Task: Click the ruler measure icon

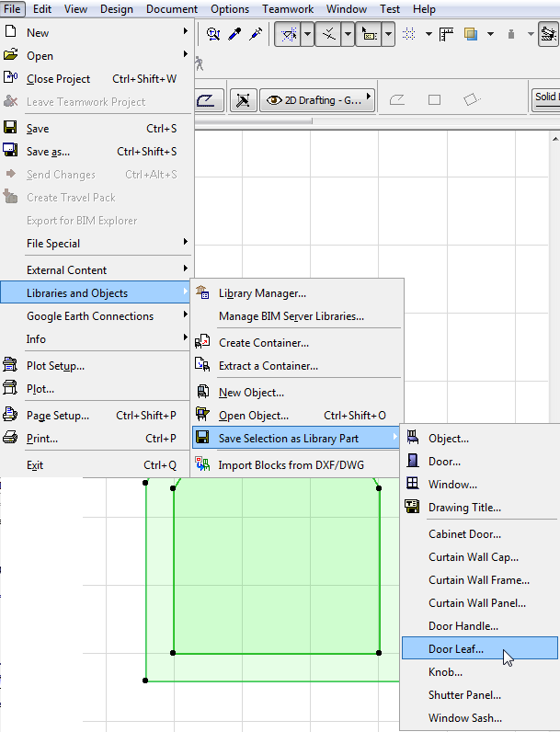Action: (x=447, y=34)
